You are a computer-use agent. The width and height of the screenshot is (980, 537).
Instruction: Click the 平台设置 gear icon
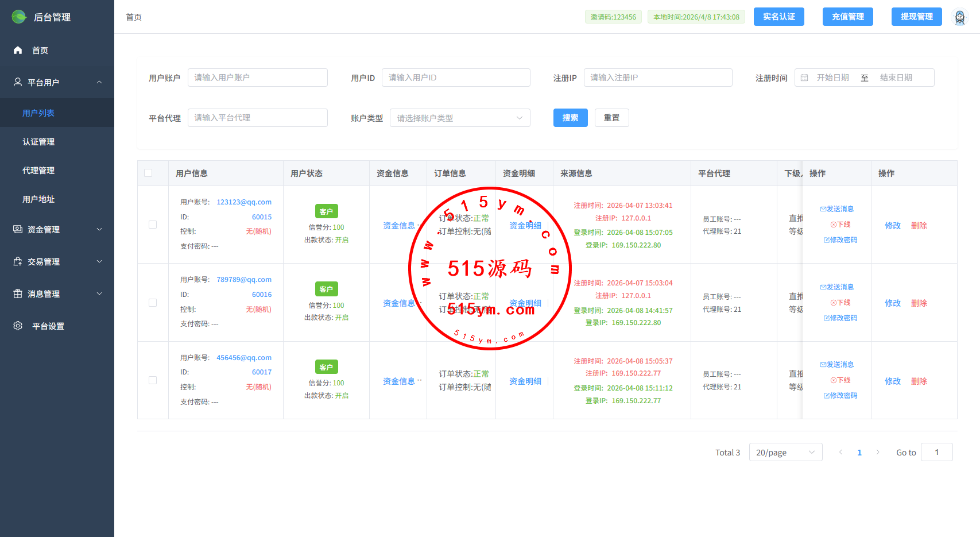point(18,326)
